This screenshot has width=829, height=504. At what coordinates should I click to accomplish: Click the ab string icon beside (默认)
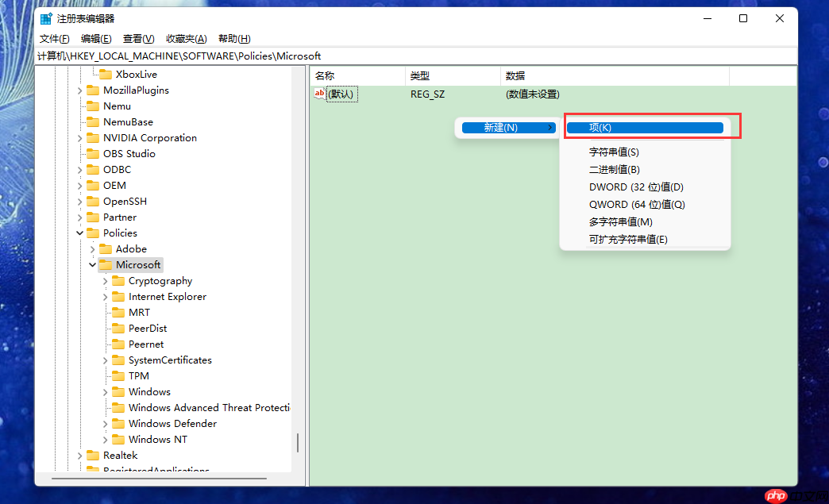pos(320,94)
